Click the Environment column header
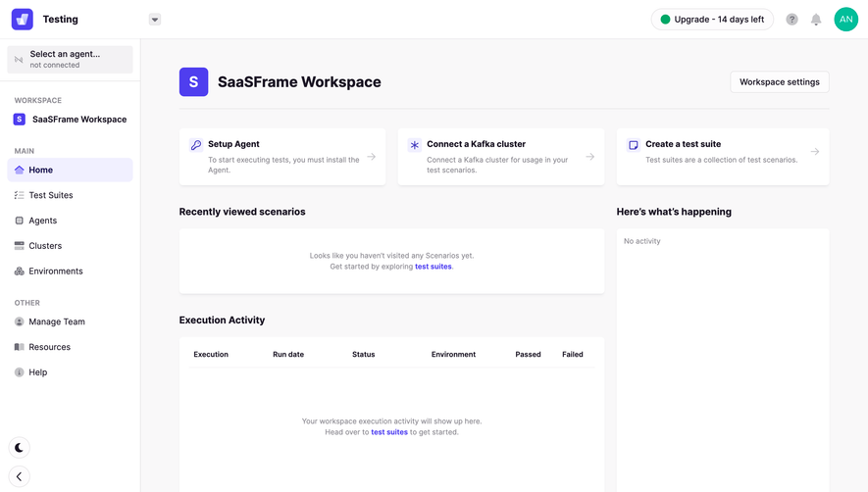This screenshot has width=868, height=492. tap(453, 354)
